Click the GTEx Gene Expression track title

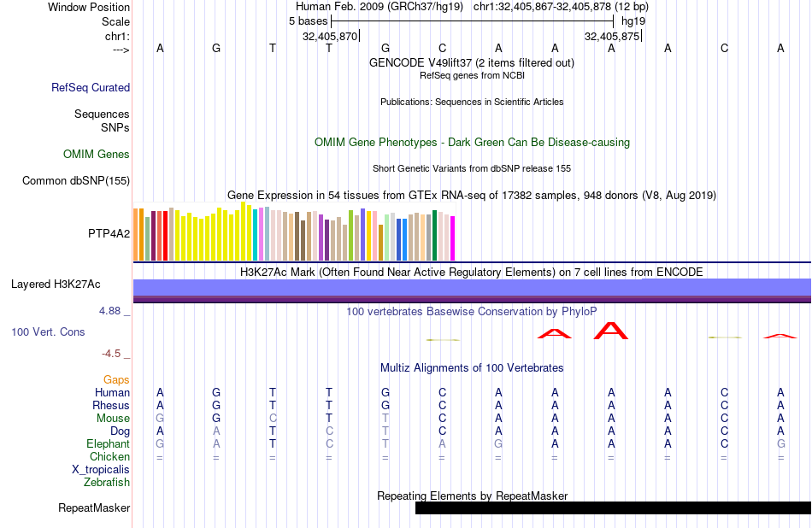pos(472,195)
